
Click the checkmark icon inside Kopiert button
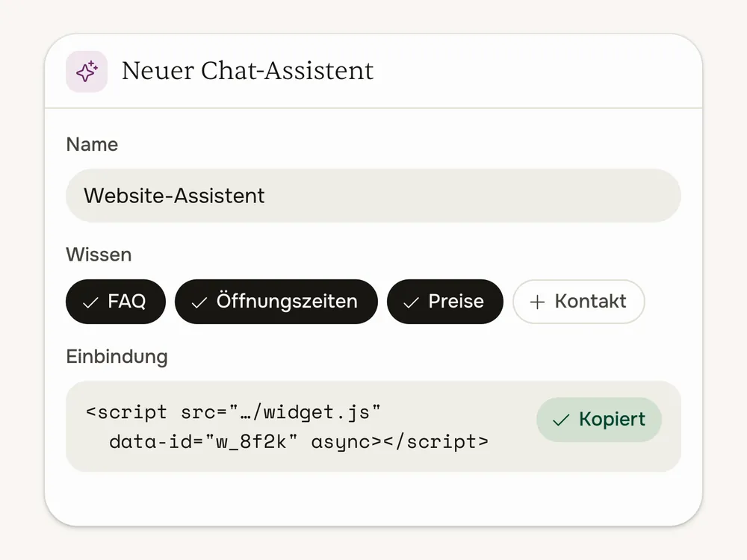(561, 420)
